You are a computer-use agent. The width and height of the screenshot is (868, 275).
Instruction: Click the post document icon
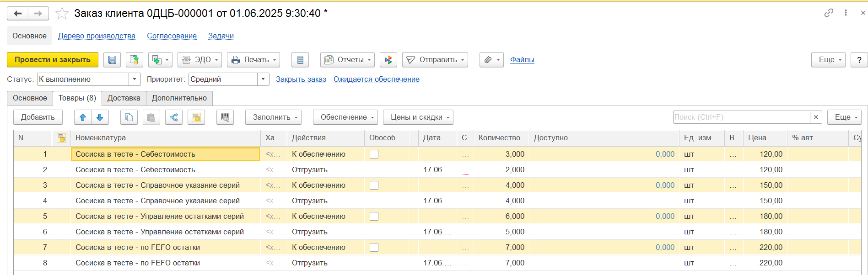tap(134, 60)
